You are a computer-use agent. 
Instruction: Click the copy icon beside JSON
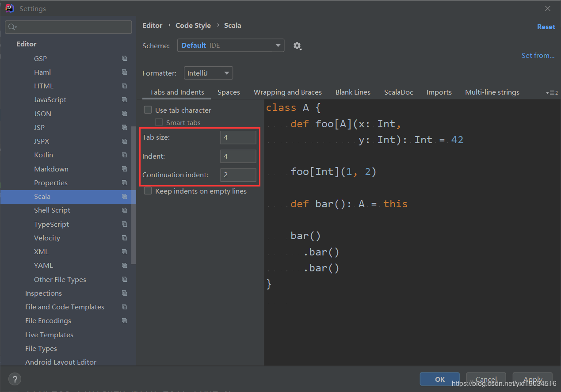(124, 114)
